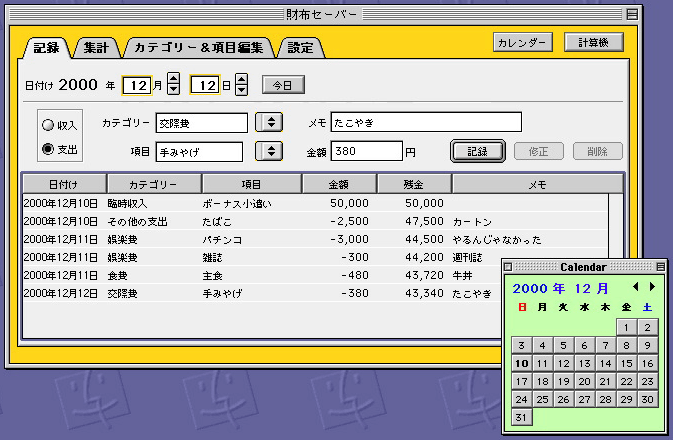This screenshot has height=440, width=673.
Task: Select day 2 in Calendar
Action: coord(648,327)
